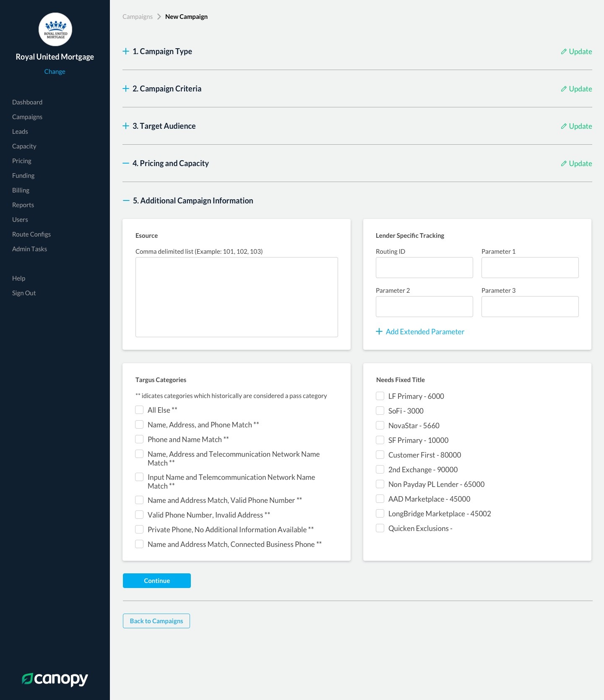Viewport: 604px width, 700px height.
Task: Click the Canopy logo in sidebar
Action: (55, 679)
